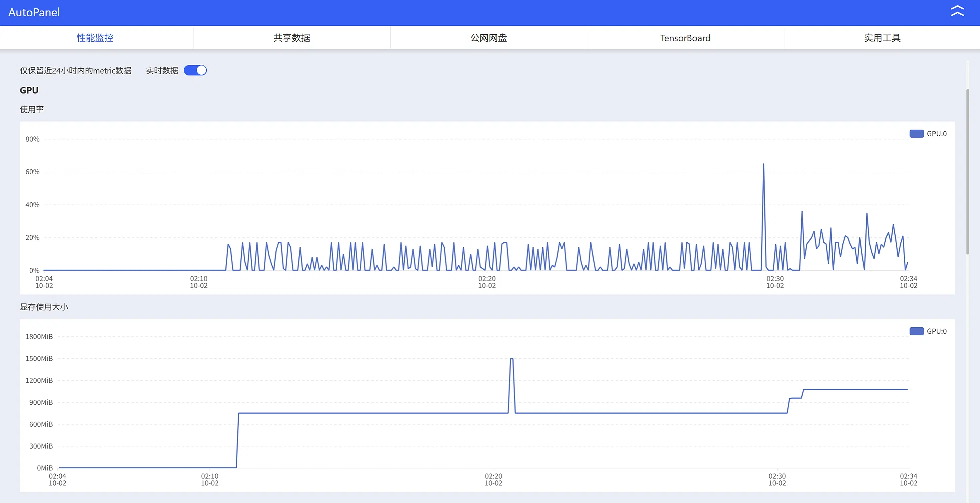Image resolution: width=980 pixels, height=503 pixels.
Task: Click the 1500MiB memory spike near 02:20
Action: 512,359
